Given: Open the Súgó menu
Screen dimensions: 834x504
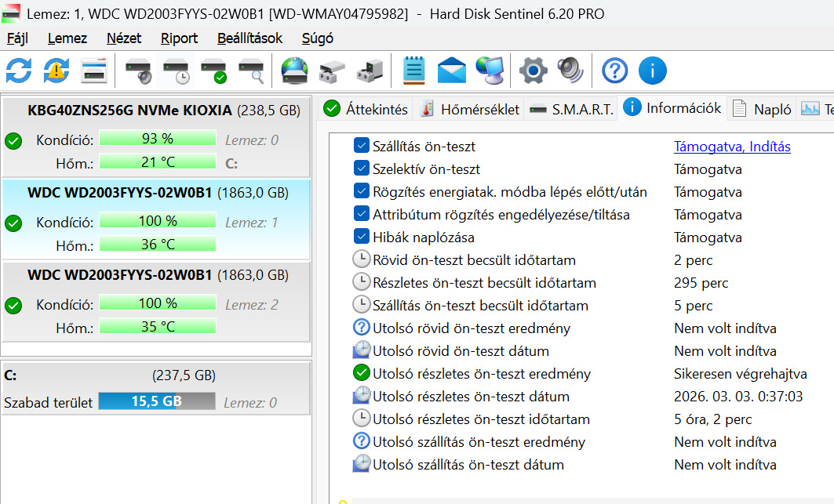Looking at the screenshot, I should pyautogui.click(x=318, y=38).
